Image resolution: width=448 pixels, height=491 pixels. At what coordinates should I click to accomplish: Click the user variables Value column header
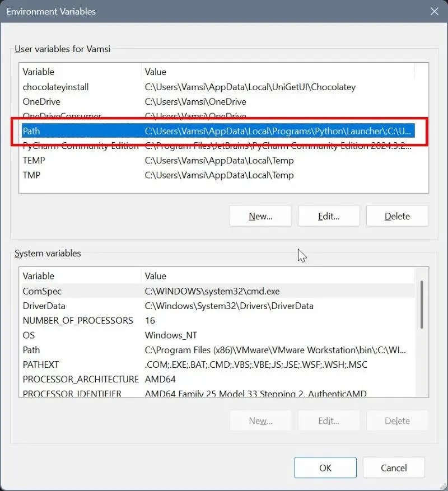coord(278,72)
